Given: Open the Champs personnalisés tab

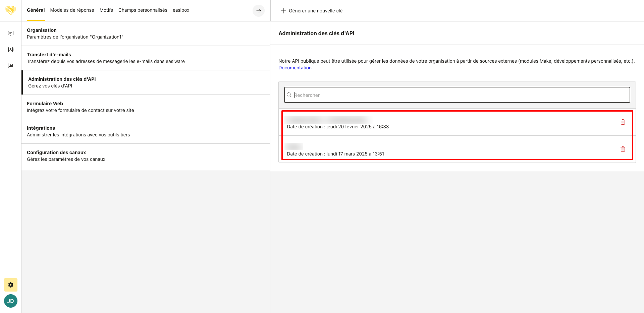Looking at the screenshot, I should click(143, 10).
